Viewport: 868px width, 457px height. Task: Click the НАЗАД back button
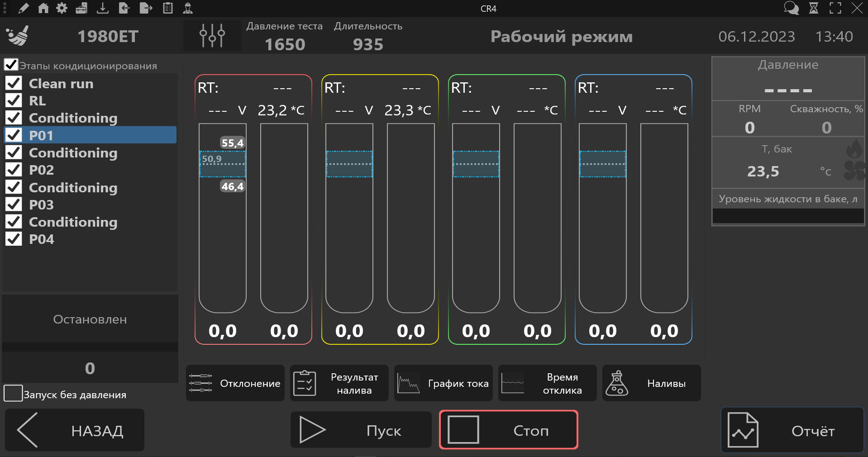click(x=75, y=430)
